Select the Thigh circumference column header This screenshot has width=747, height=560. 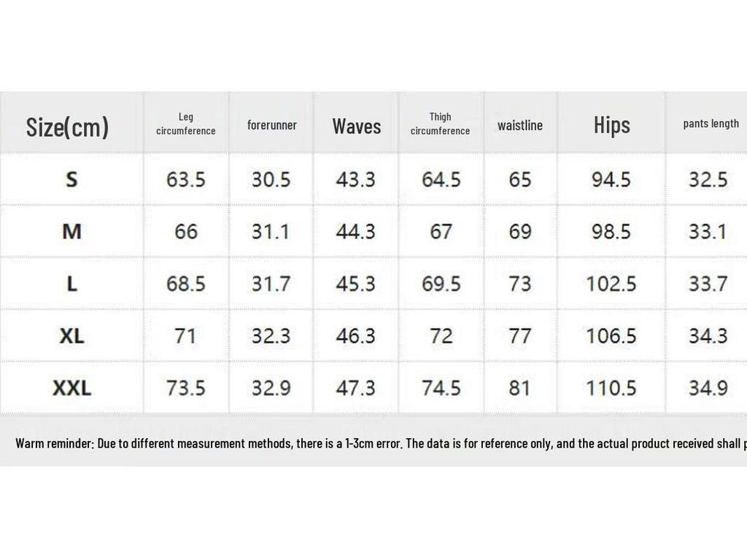point(440,124)
